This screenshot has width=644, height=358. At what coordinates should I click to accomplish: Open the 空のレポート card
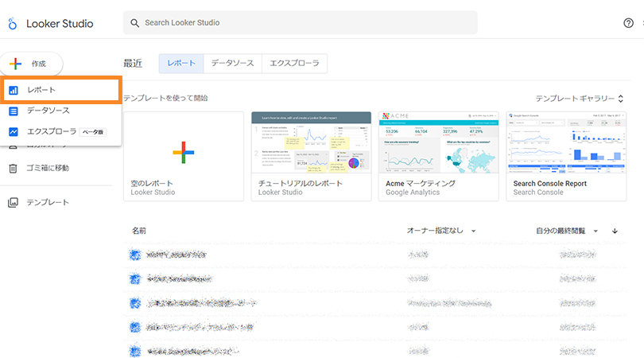coord(184,156)
